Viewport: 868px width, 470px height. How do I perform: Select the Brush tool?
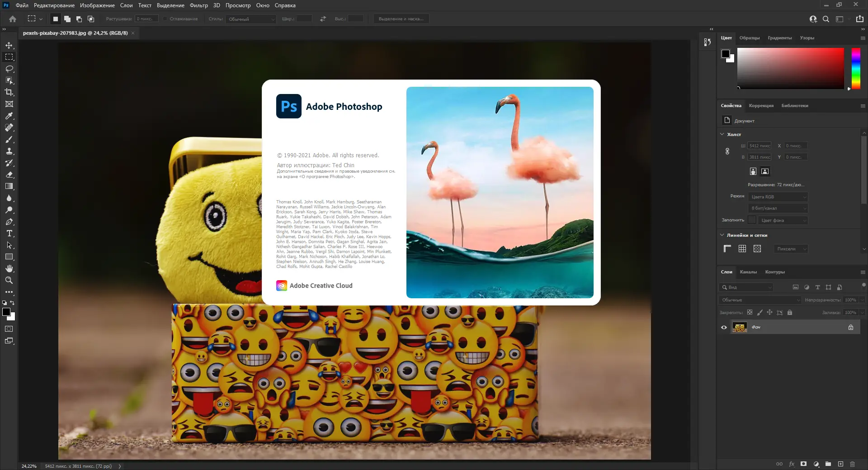pos(9,140)
